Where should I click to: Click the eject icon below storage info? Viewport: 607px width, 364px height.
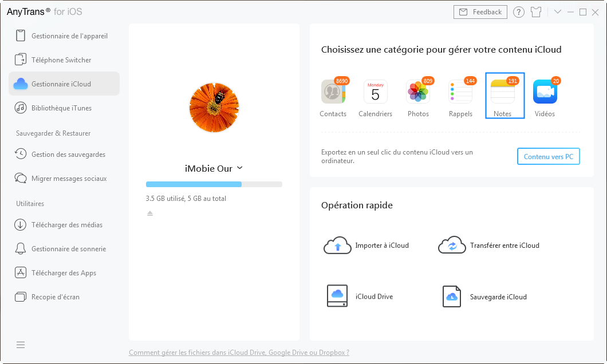tap(150, 213)
